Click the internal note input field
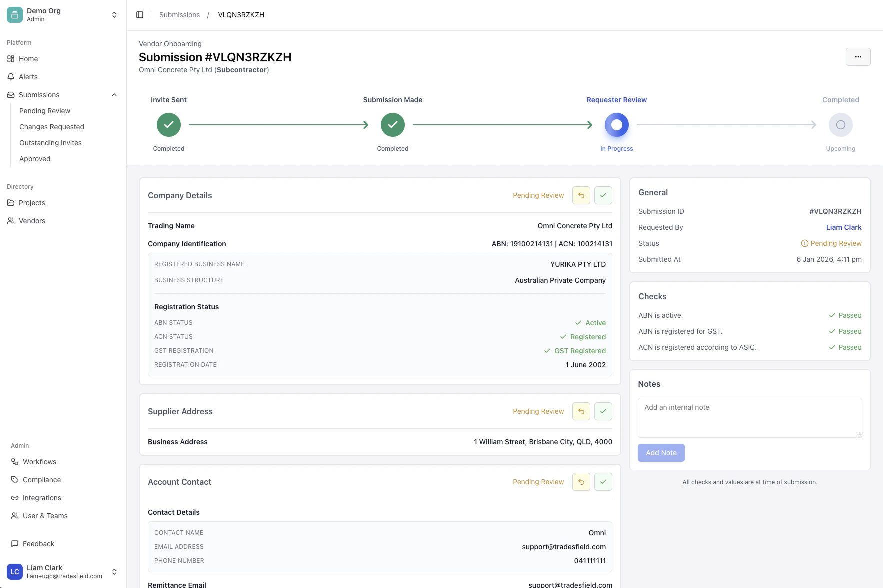This screenshot has height=588, width=883. click(749, 418)
